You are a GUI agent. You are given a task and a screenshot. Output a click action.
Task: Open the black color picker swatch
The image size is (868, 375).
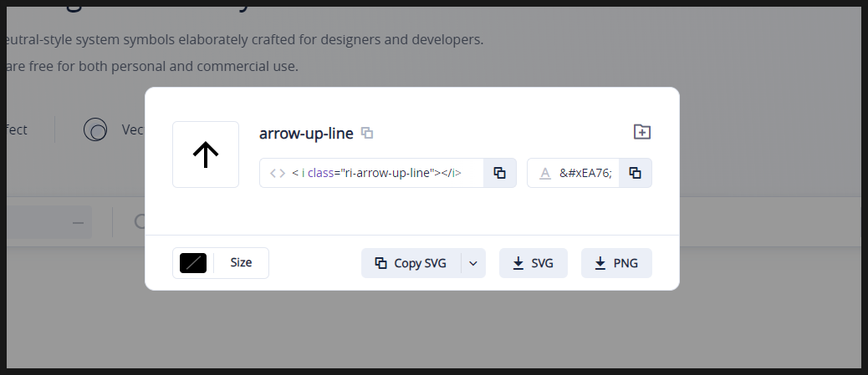(193, 262)
